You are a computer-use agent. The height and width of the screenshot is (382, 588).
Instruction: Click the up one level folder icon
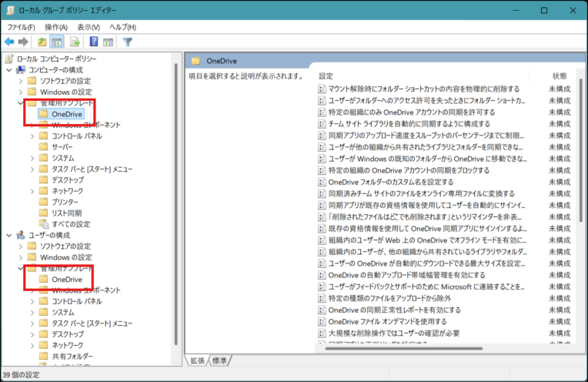[x=42, y=42]
